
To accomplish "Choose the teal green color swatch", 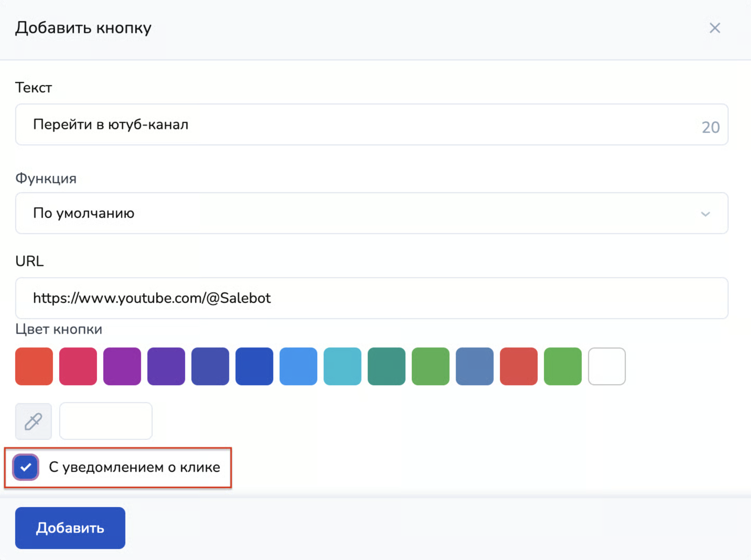I will (x=387, y=366).
